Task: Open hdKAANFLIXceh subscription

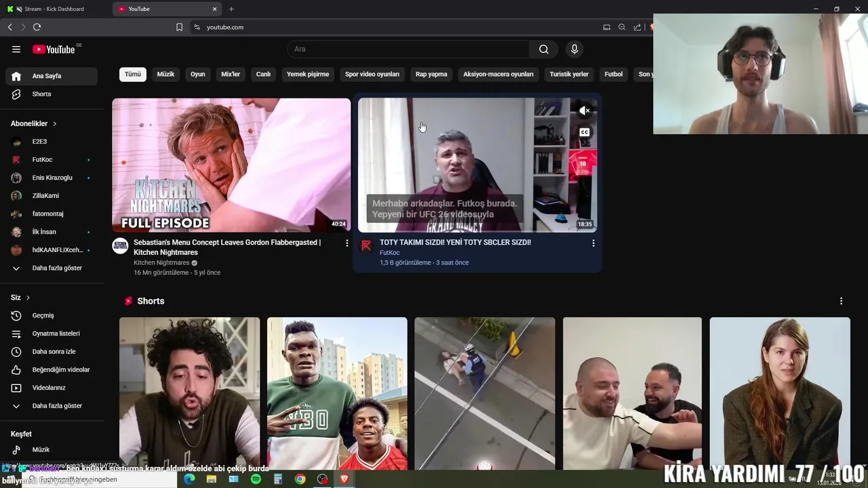Action: (x=52, y=250)
